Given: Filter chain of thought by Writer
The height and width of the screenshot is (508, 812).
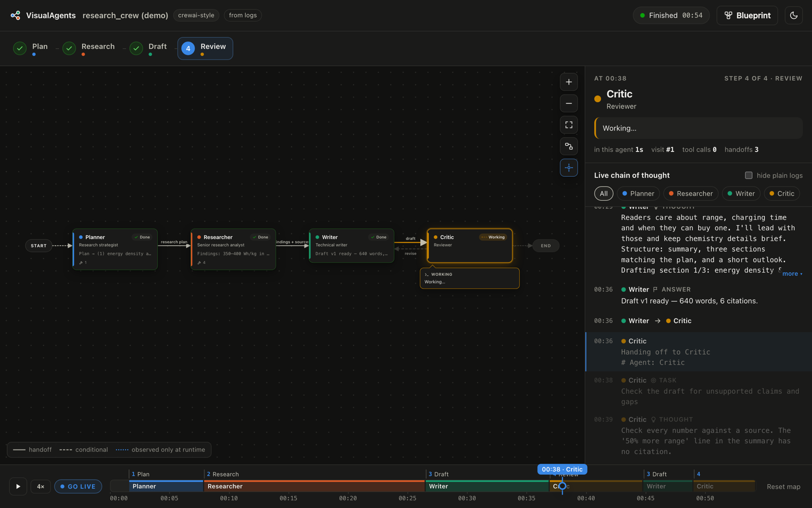Looking at the screenshot, I should tap(741, 194).
